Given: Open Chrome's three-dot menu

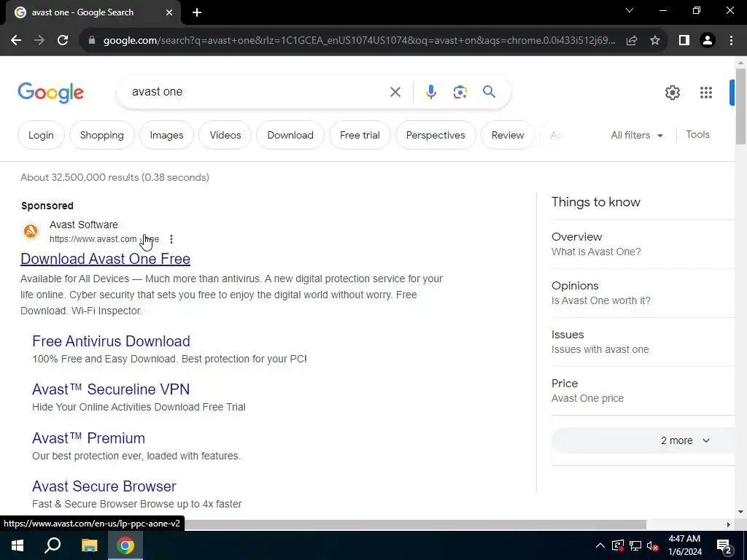Looking at the screenshot, I should pyautogui.click(x=731, y=41).
